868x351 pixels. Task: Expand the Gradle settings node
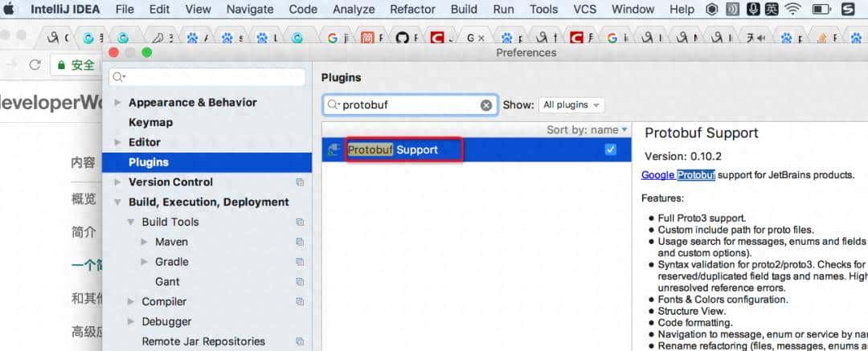tap(144, 262)
